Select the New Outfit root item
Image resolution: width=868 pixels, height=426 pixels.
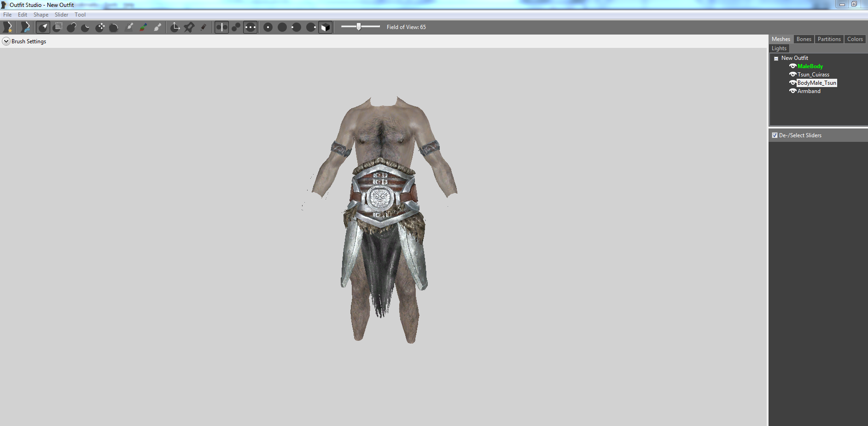pos(794,58)
